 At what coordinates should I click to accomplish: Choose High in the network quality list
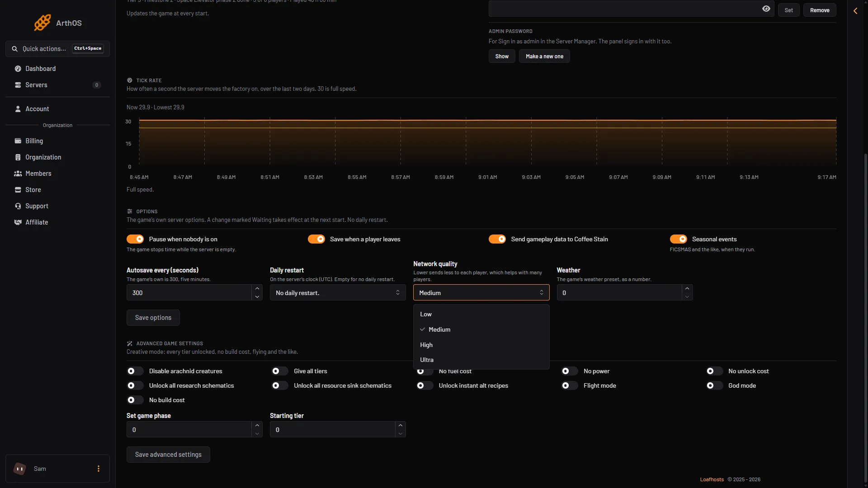click(481, 345)
